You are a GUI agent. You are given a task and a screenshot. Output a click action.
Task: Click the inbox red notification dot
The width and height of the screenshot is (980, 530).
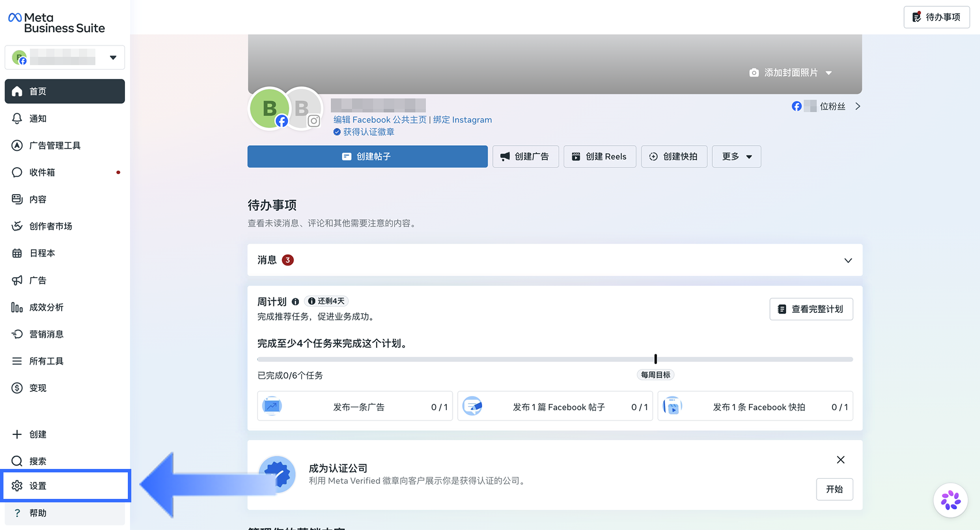pyautogui.click(x=118, y=172)
